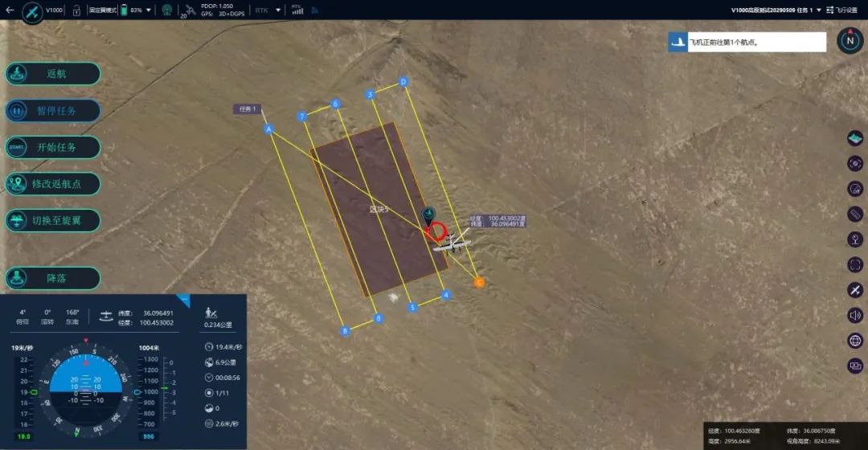The image size is (868, 450).
Task: Click the globe icon in right sidebar
Action: [855, 340]
